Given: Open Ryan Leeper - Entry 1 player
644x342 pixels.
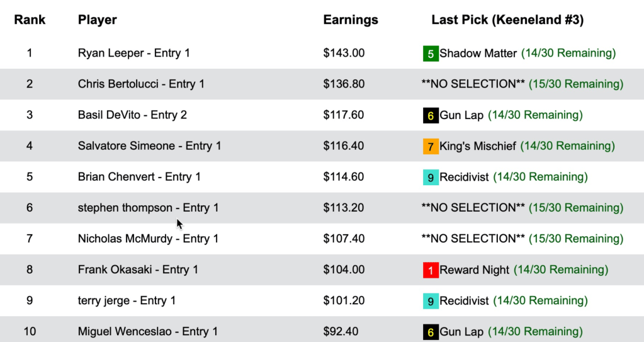Looking at the screenshot, I should click(x=133, y=53).
